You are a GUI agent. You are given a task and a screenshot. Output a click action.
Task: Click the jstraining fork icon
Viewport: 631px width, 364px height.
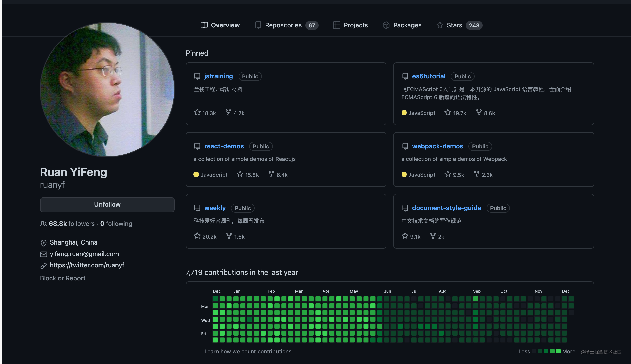pos(228,112)
